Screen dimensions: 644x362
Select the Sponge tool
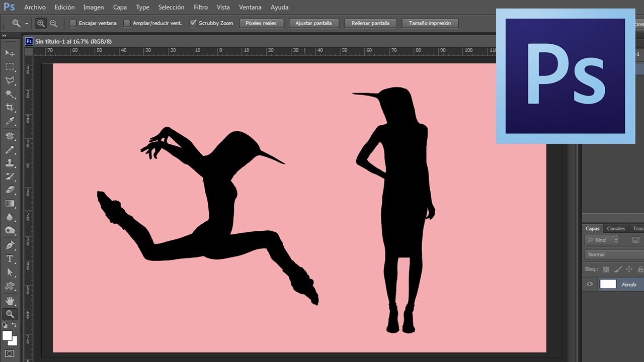(10, 231)
